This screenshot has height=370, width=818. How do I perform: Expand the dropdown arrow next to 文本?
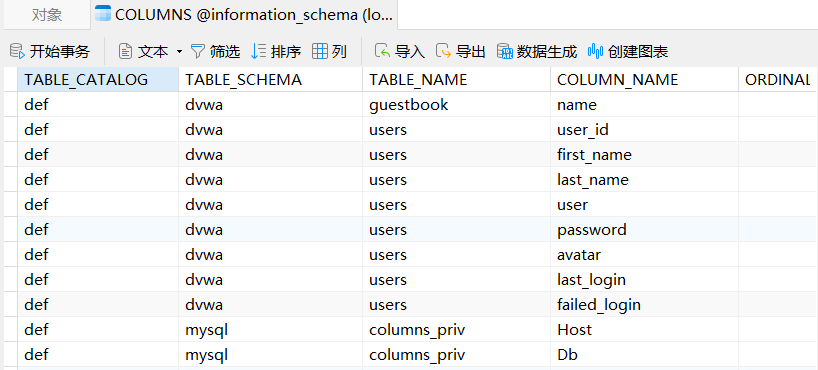point(179,52)
